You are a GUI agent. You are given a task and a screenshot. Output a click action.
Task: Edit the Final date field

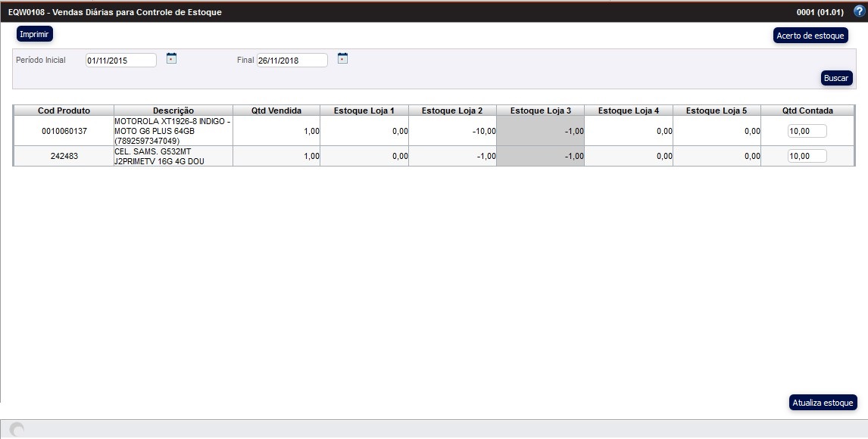292,61
